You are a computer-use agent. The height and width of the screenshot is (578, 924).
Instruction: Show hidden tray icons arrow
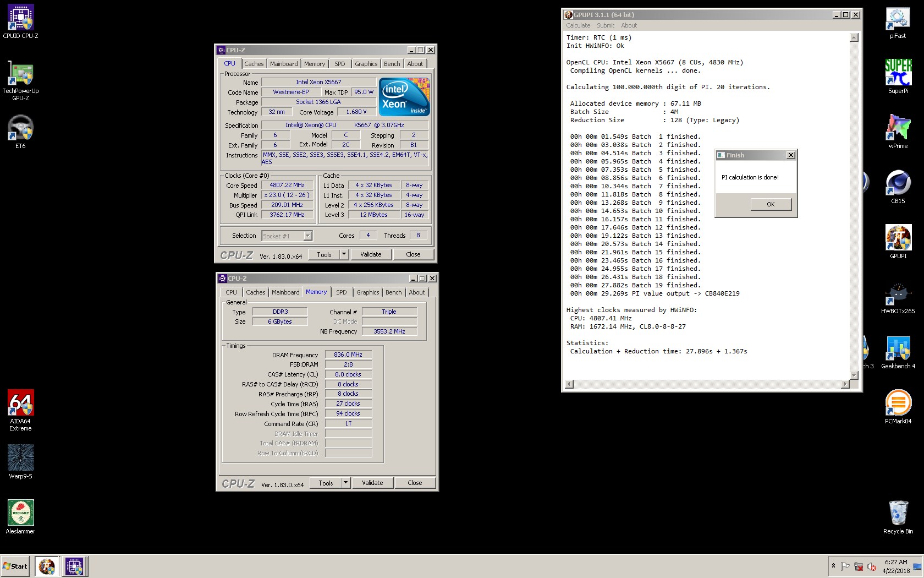[x=833, y=566]
